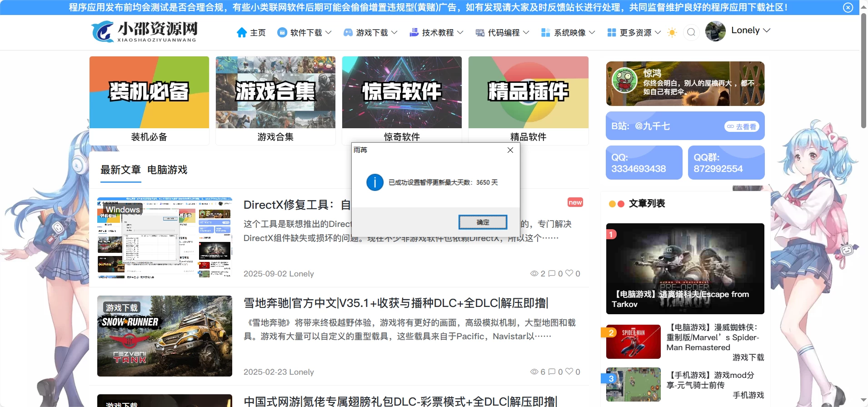868x407 pixels.
Task: Open the 游戏下载 menu
Action: (372, 33)
